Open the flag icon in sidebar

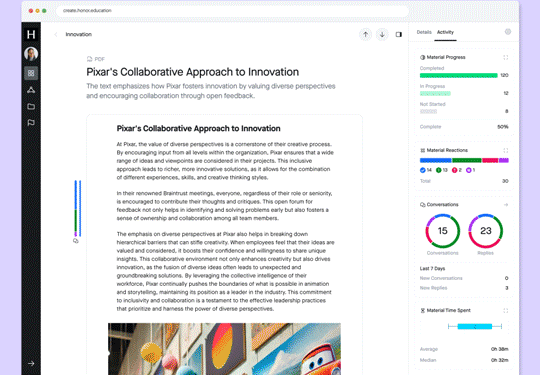point(31,123)
